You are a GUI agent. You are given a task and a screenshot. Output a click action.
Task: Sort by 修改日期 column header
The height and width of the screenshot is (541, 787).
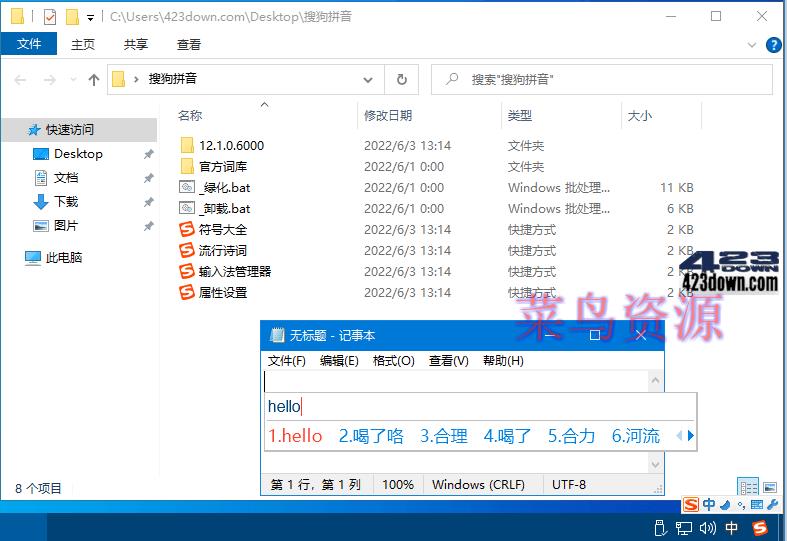pos(388,116)
